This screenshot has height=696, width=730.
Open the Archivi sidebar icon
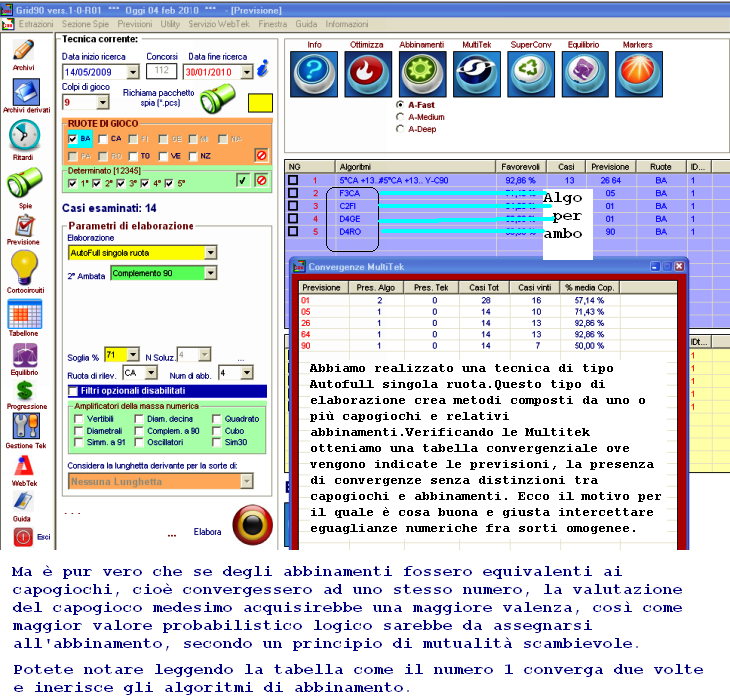23,52
